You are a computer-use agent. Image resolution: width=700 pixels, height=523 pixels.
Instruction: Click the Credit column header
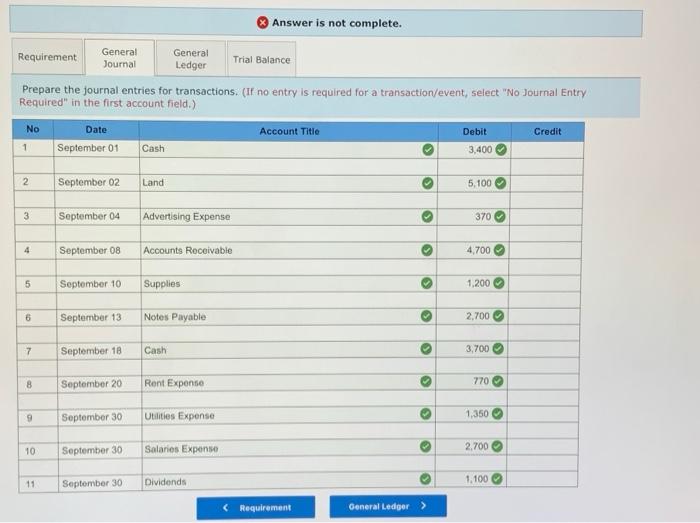[x=547, y=132]
